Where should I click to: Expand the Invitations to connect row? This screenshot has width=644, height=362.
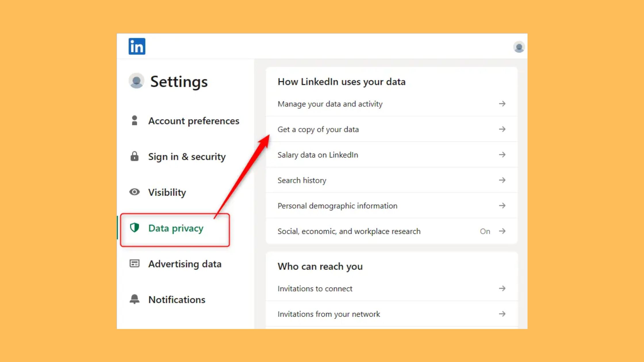point(503,288)
